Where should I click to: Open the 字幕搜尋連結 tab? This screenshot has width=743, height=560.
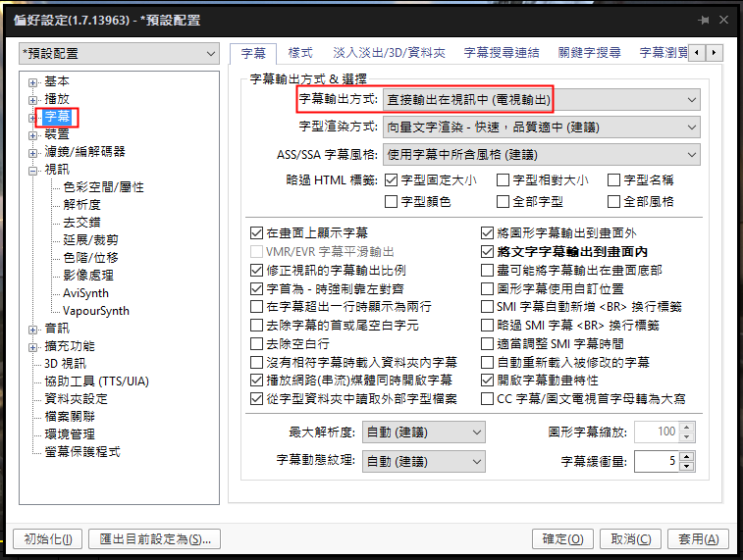point(502,53)
